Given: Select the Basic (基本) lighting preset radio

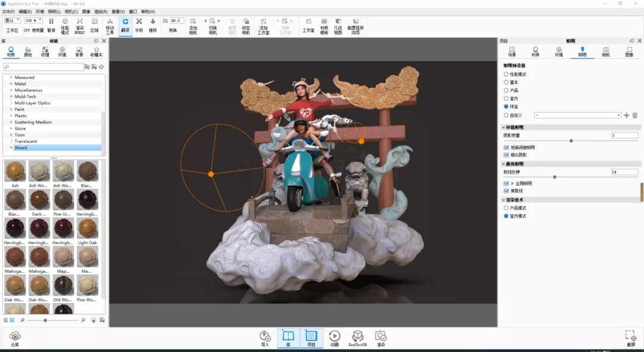Looking at the screenshot, I should (x=506, y=82).
